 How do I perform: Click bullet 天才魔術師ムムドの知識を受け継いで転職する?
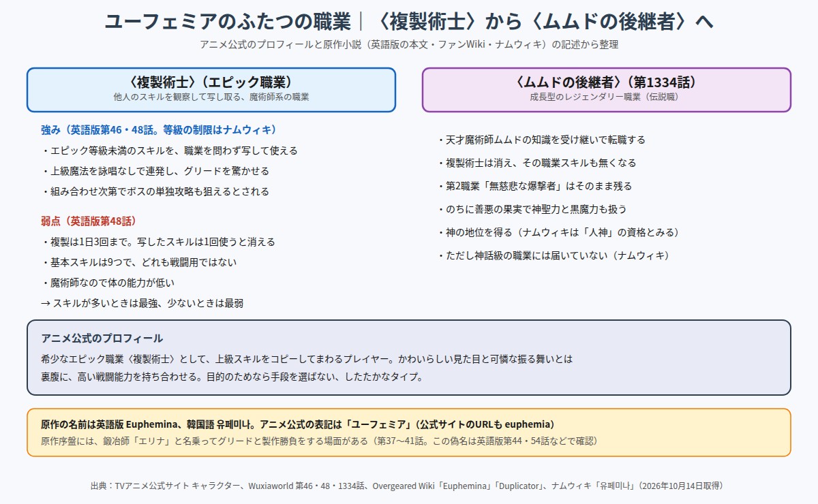541,140
